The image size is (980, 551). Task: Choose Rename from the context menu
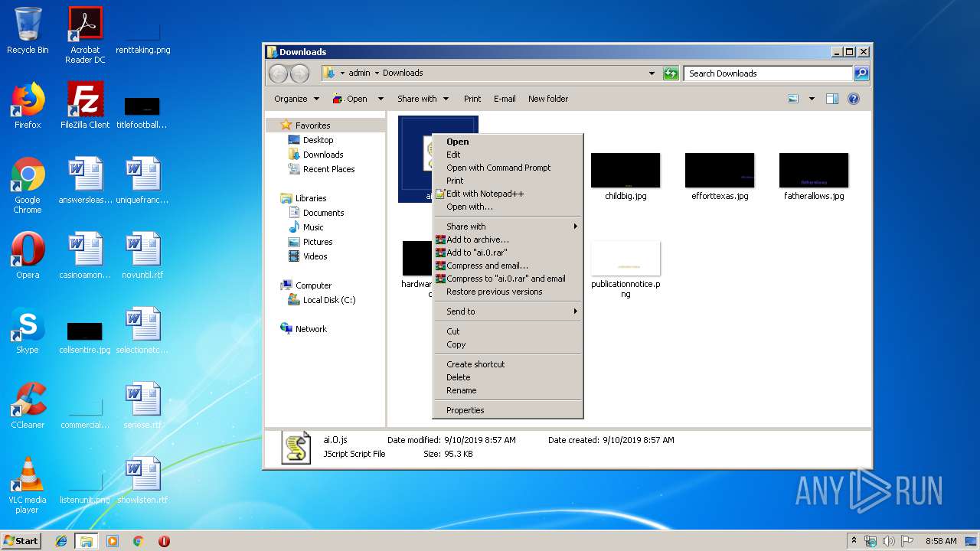508,390
